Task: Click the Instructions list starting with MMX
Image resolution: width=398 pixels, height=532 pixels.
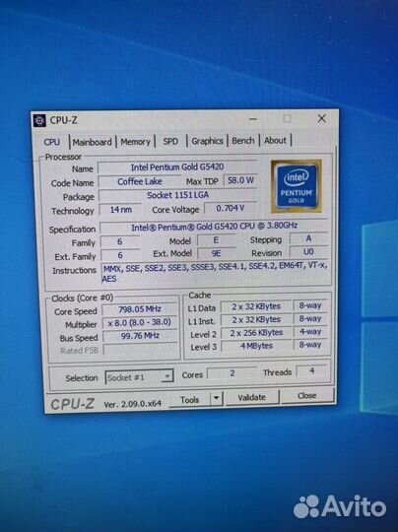Action: point(215,272)
